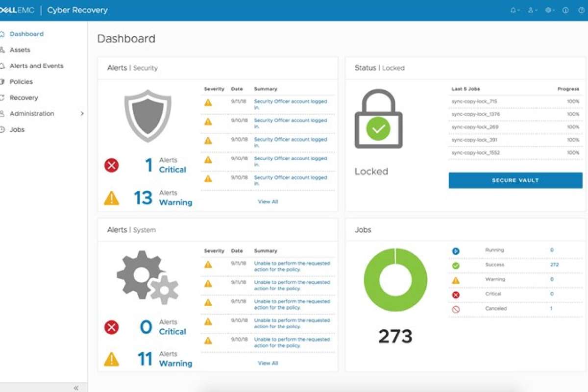Click the Dell EMC logo
The image size is (588, 392).
point(17,10)
